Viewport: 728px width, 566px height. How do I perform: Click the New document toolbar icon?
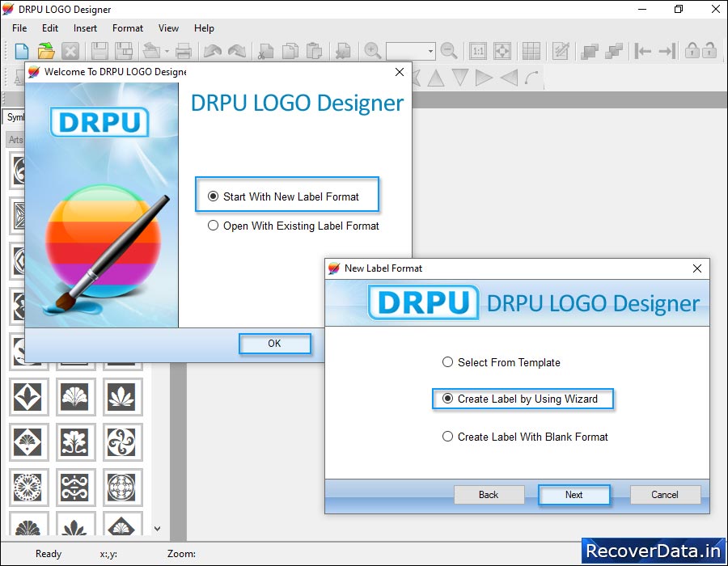pyautogui.click(x=22, y=51)
